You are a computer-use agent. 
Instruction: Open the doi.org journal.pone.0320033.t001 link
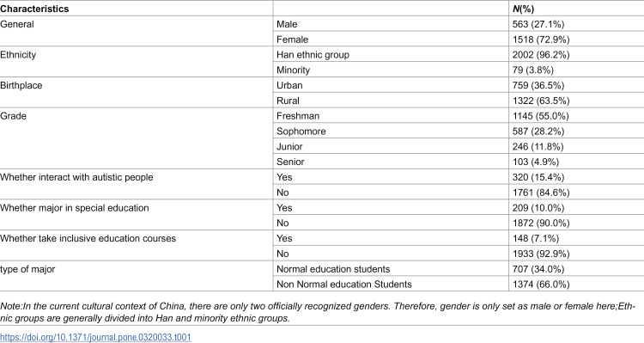tap(95, 337)
